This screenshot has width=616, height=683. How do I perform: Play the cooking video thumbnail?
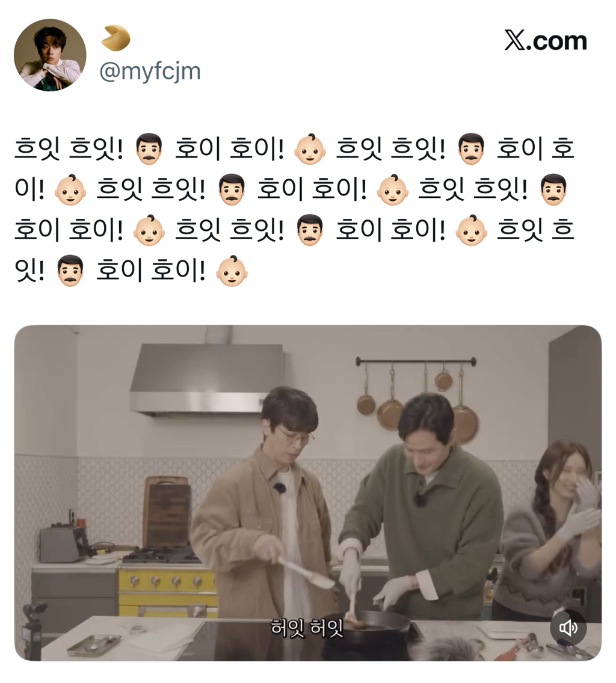pos(308,492)
